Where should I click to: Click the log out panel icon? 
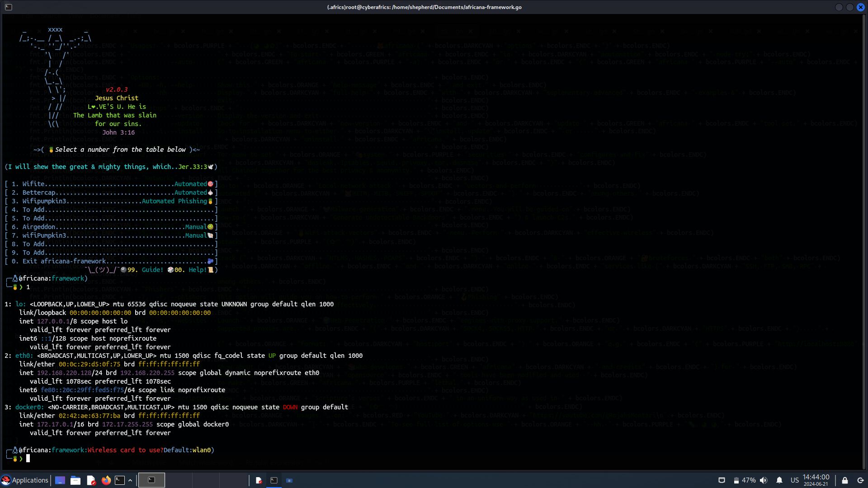pyautogui.click(x=860, y=480)
